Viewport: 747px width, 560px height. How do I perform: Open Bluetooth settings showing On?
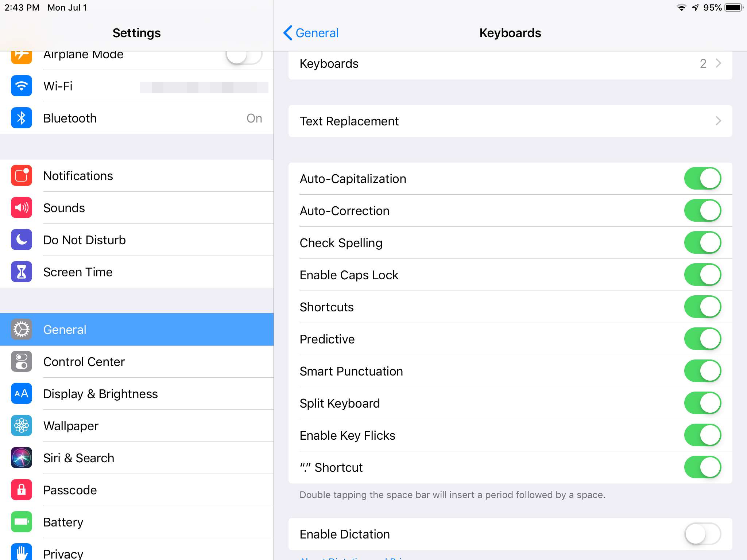pos(137,118)
